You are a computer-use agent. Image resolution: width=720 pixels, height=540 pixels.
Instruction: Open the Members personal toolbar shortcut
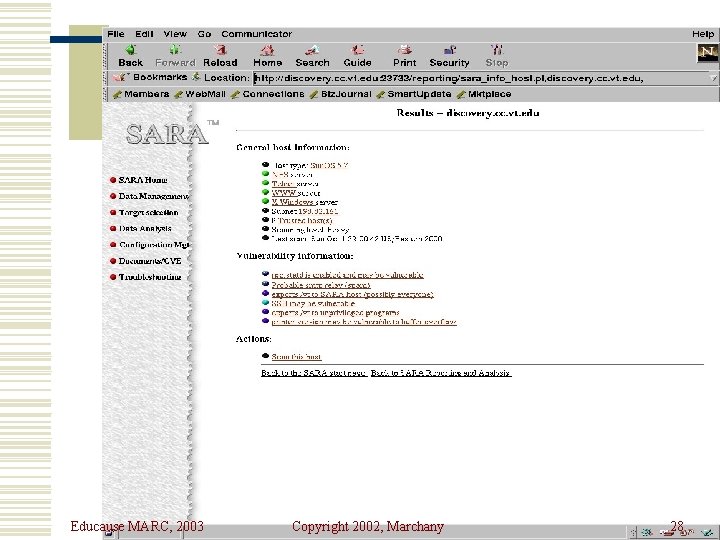tap(141, 94)
